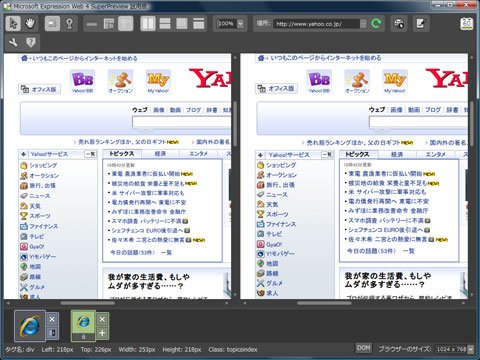
Task: Click auction gavel icon in left pane
Action: [x=120, y=82]
